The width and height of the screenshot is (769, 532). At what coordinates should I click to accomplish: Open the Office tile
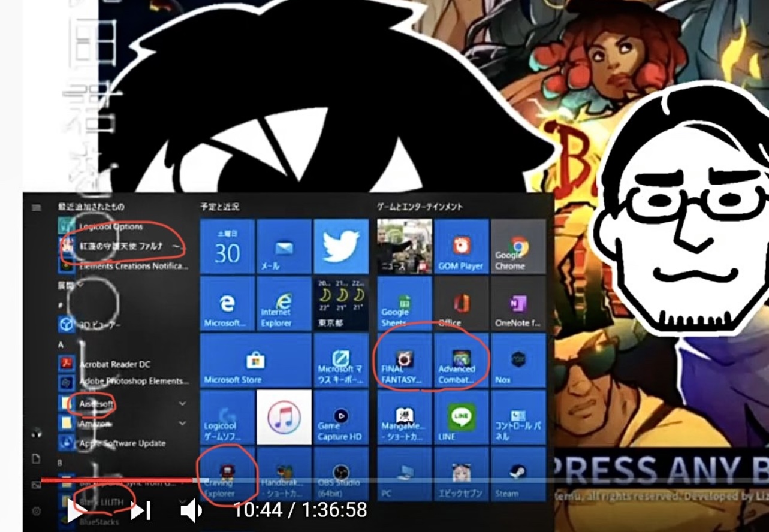click(x=462, y=304)
